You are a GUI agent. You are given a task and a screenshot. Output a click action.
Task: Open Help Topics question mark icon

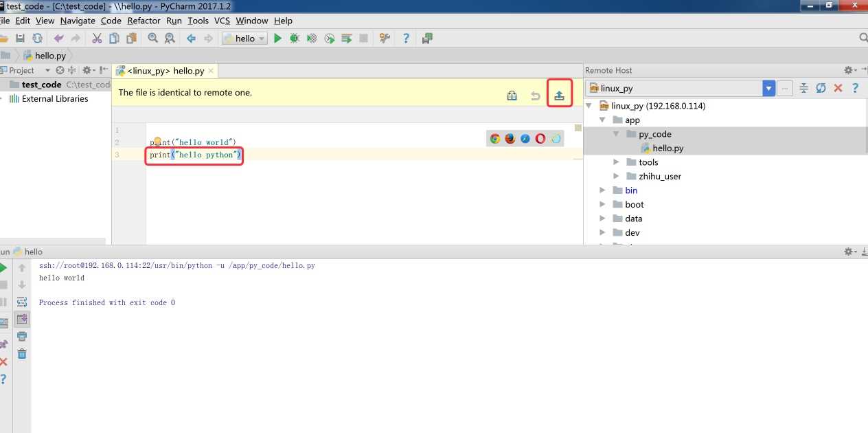point(406,38)
